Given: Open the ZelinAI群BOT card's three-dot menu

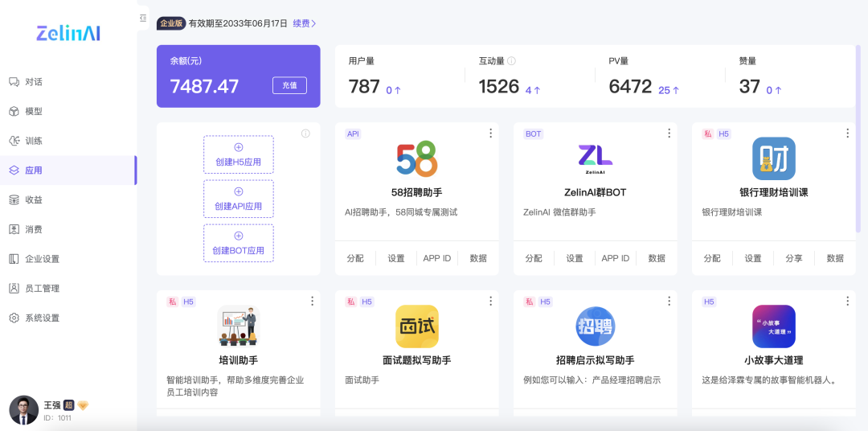Looking at the screenshot, I should (669, 133).
